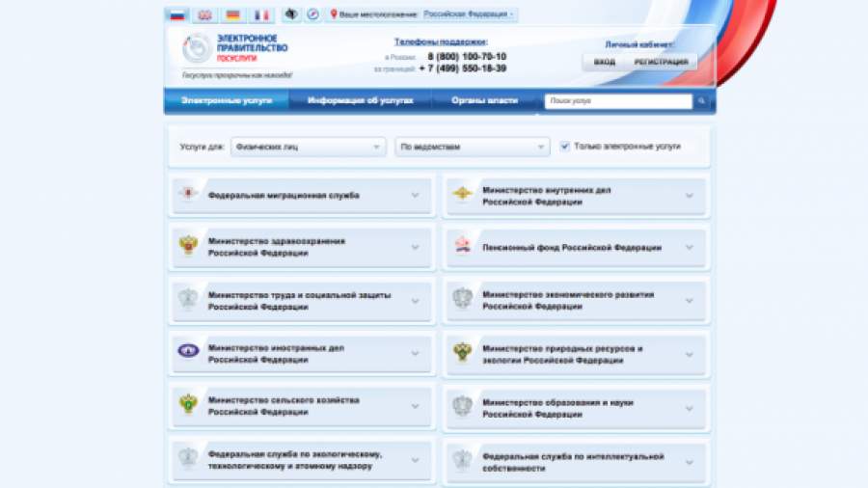
Task: Click the compass icon in top bar
Action: [312, 14]
